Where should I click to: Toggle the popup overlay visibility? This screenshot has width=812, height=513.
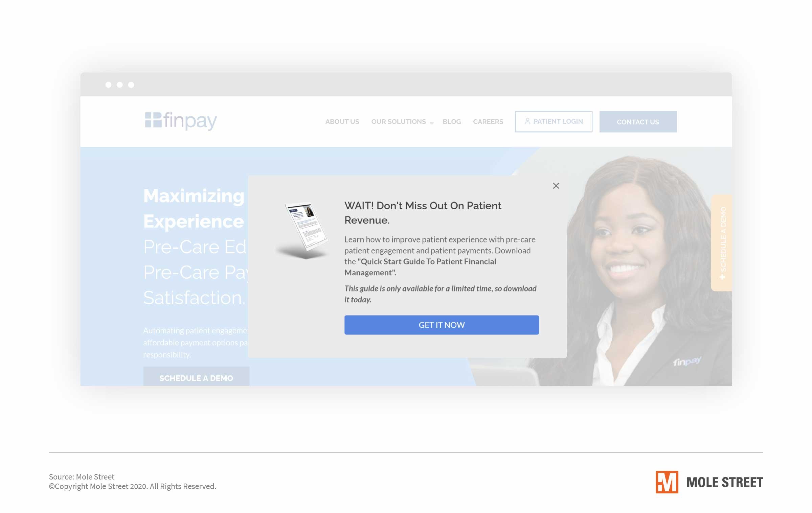556,186
